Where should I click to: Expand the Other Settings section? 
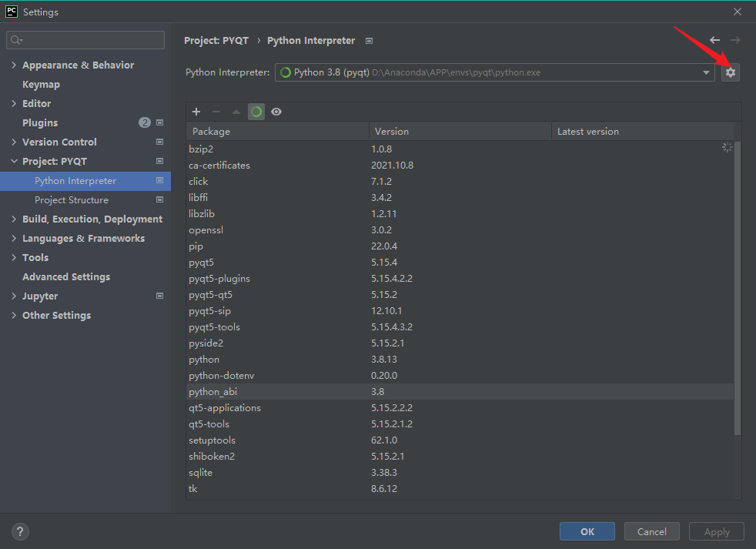(14, 315)
